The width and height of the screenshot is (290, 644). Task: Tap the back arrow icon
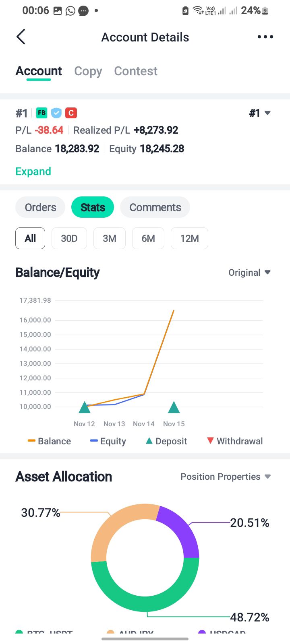tap(21, 37)
